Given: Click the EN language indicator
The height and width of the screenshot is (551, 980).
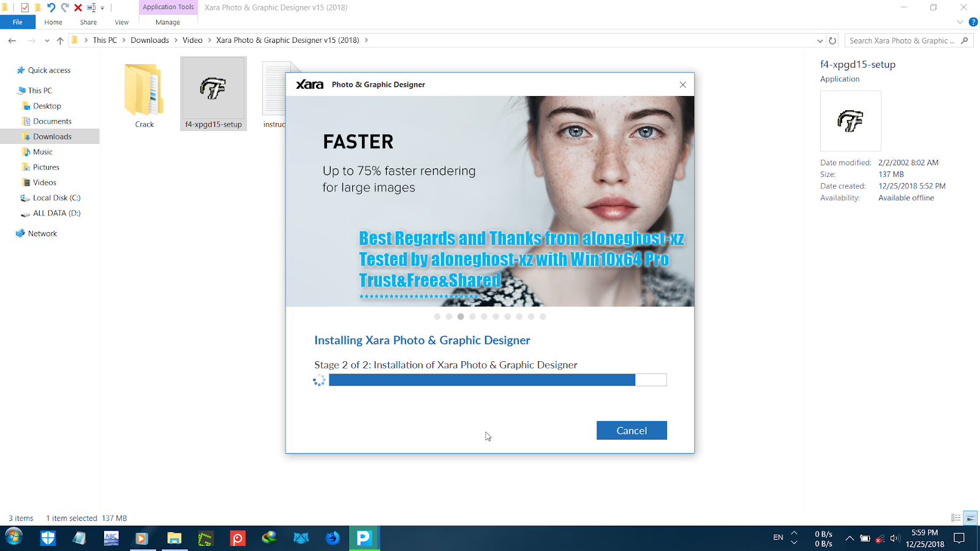Looking at the screenshot, I should tap(778, 538).
